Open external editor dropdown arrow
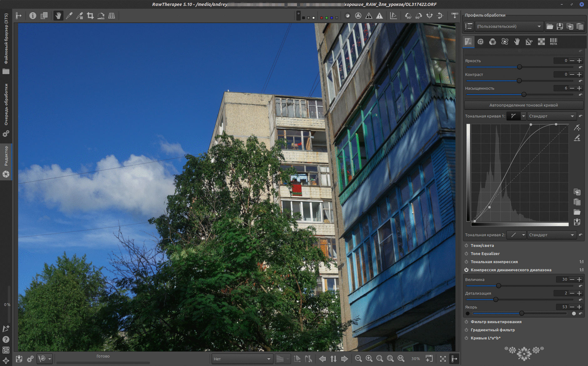588x366 pixels. [x=50, y=359]
